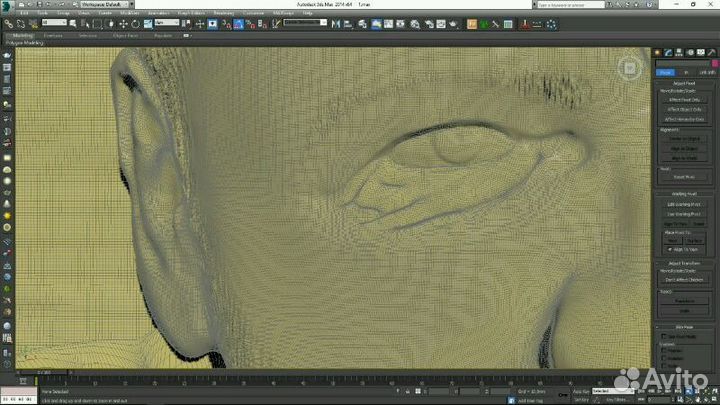Toggle Angle Snap
The image size is (720, 405).
tap(238, 24)
